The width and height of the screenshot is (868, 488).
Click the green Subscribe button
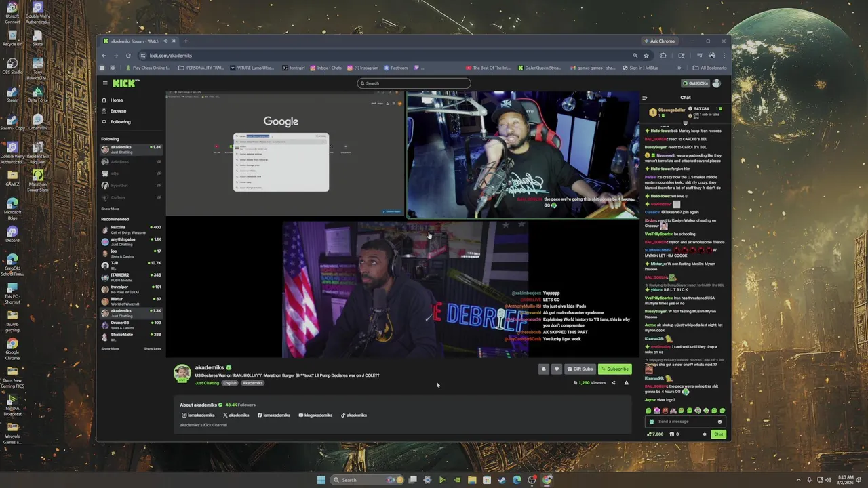(x=615, y=369)
